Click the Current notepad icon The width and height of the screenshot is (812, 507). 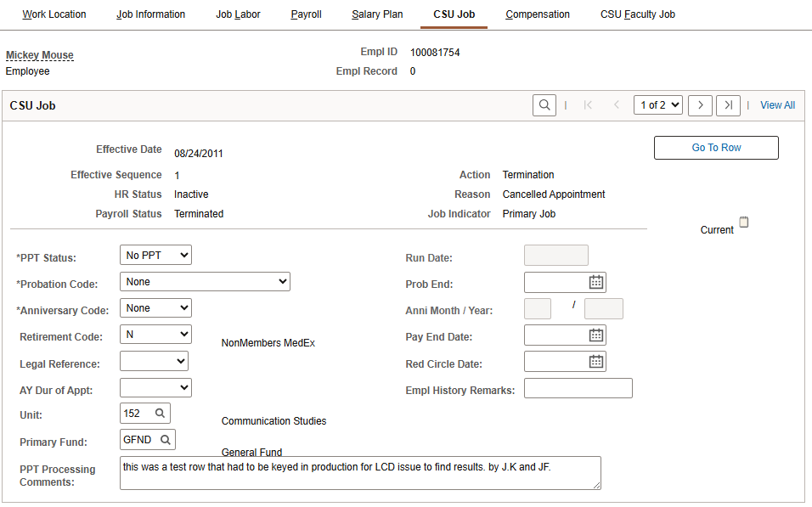(744, 223)
